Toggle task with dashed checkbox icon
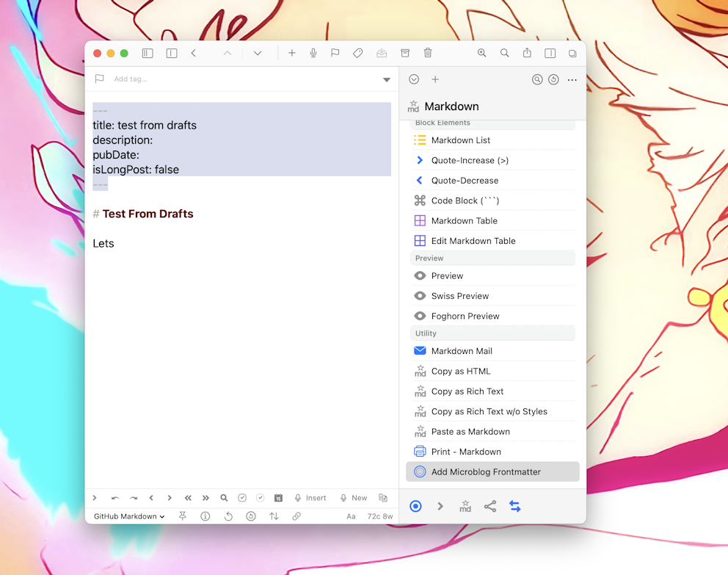The height and width of the screenshot is (575, 728). 260,498
